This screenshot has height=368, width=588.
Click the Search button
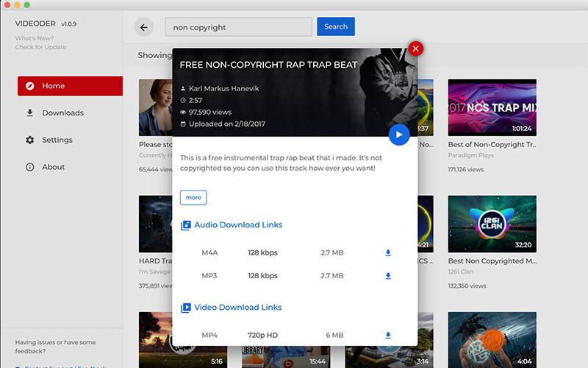click(336, 26)
